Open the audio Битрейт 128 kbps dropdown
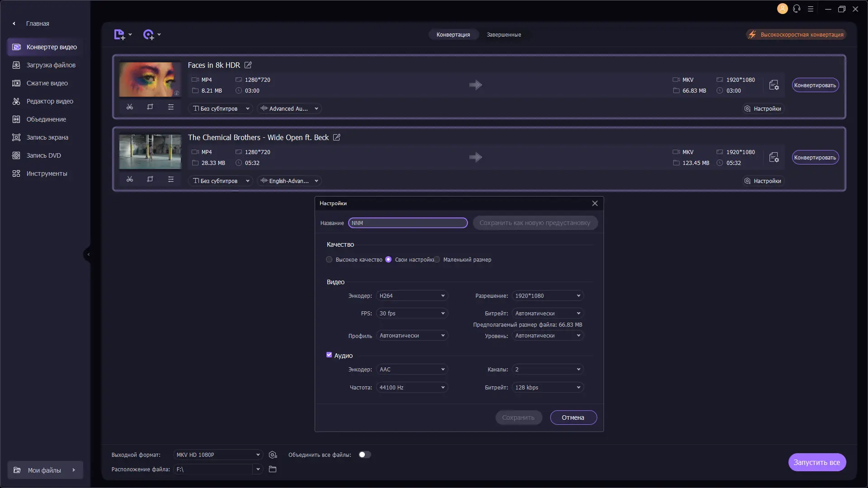This screenshot has width=868, height=488. (547, 388)
